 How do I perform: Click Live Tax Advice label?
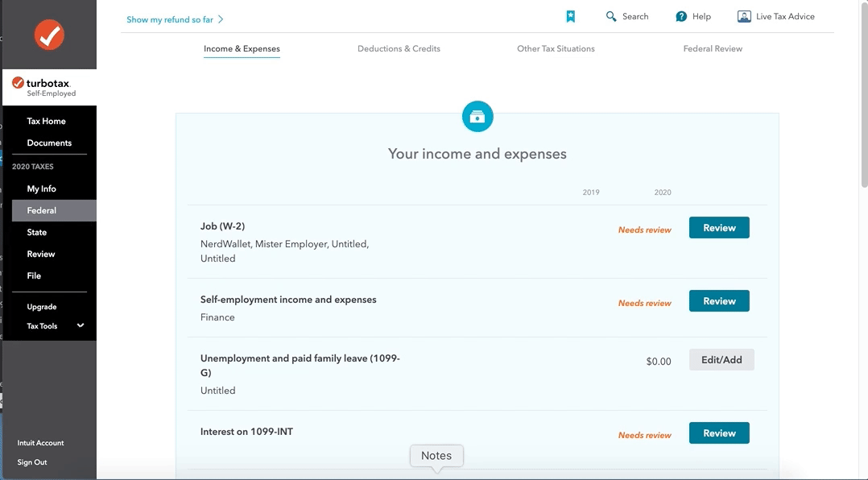[x=785, y=17]
